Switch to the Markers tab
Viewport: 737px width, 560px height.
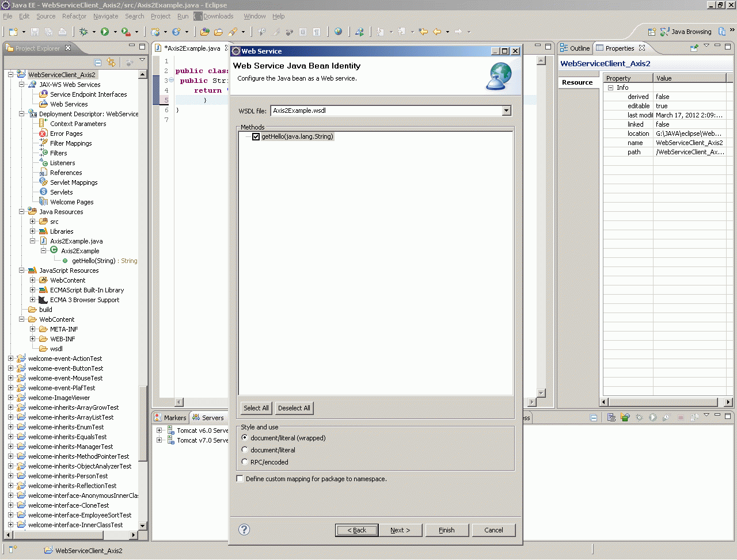click(x=170, y=418)
